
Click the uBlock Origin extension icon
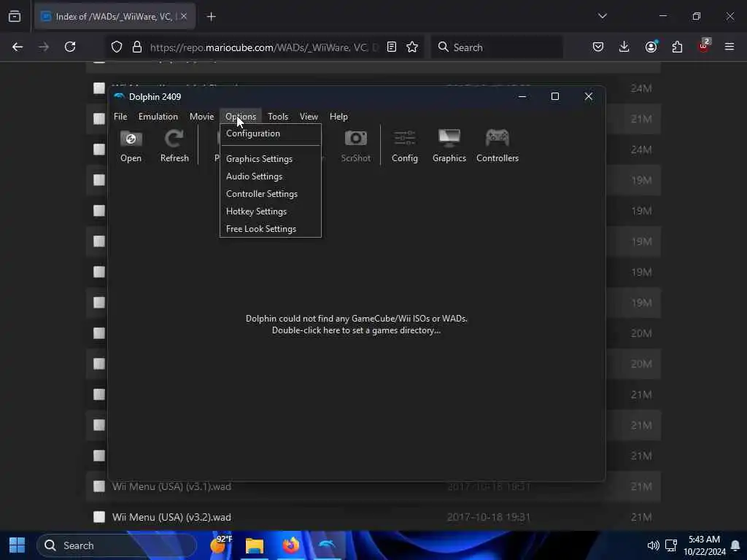pyautogui.click(x=704, y=46)
